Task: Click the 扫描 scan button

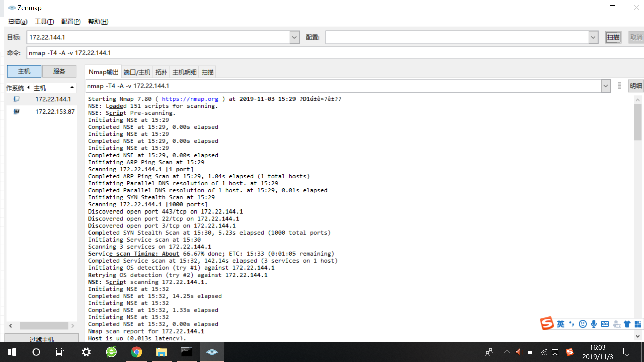Action: pos(613,37)
